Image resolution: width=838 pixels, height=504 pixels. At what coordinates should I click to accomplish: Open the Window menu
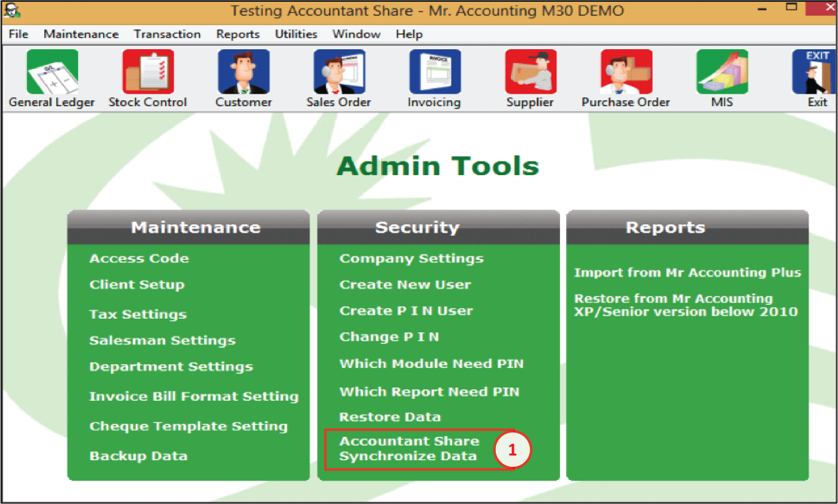tap(357, 34)
